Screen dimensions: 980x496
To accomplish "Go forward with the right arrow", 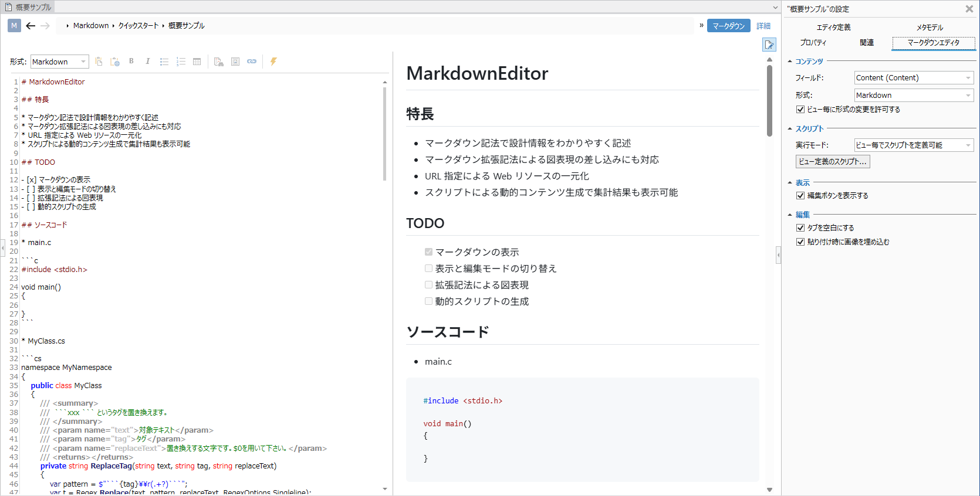I will click(x=45, y=26).
